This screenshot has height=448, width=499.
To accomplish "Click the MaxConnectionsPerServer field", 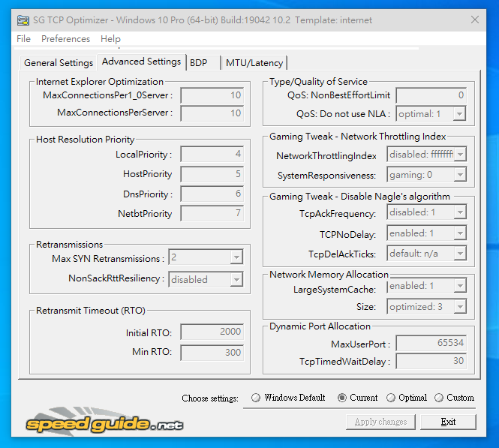I will (212, 113).
